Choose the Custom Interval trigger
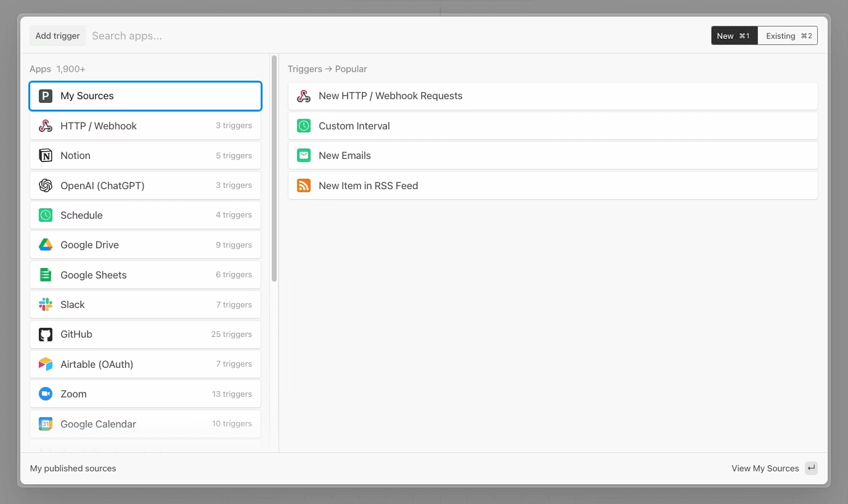848x504 pixels. coord(553,126)
